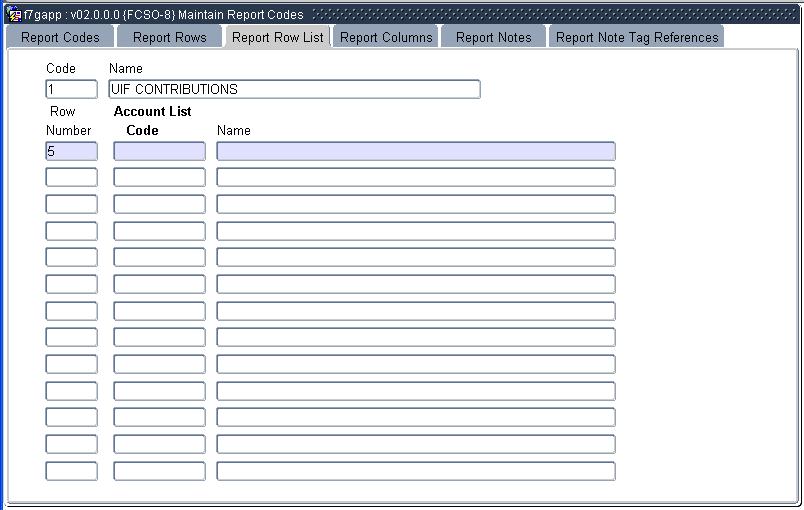This screenshot has height=510, width=804.
Task: Select the third Row Number field
Action: pos(72,204)
